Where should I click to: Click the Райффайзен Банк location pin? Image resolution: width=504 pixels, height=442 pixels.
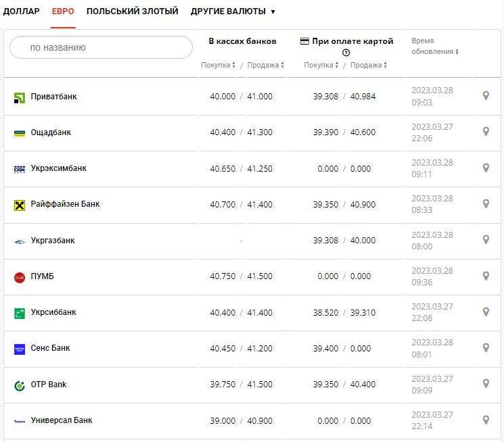tap(486, 203)
